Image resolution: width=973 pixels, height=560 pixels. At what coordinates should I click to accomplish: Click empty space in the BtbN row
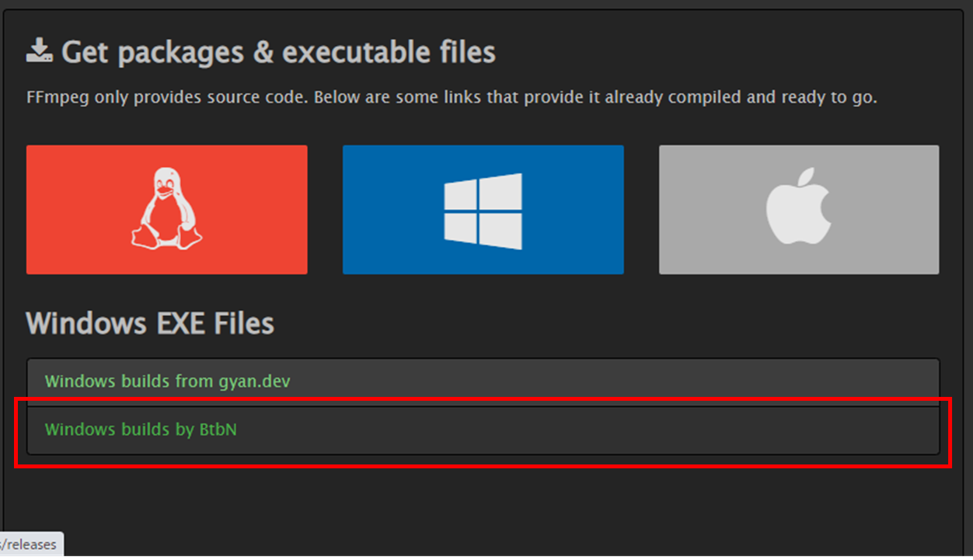click(x=622, y=430)
